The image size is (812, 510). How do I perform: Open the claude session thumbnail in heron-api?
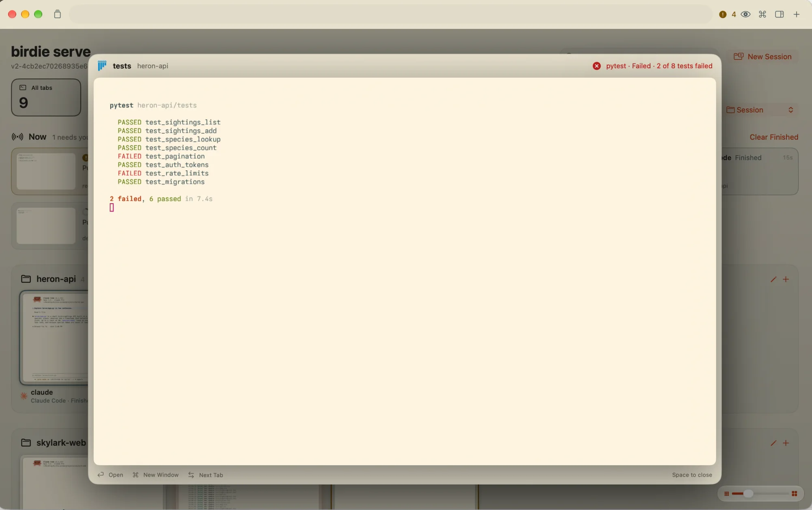pyautogui.click(x=54, y=337)
